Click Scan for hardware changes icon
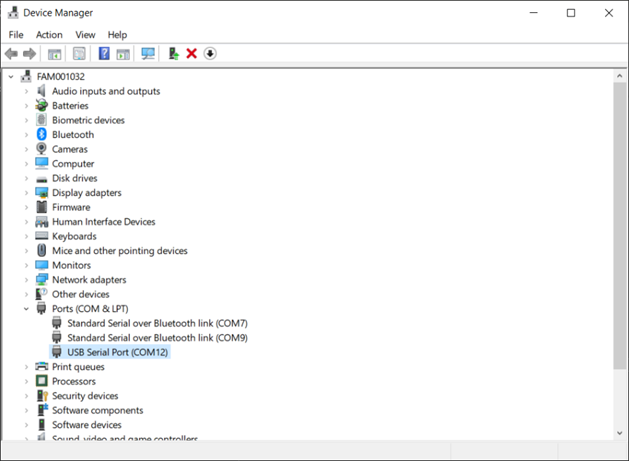The image size is (629, 461). [148, 54]
